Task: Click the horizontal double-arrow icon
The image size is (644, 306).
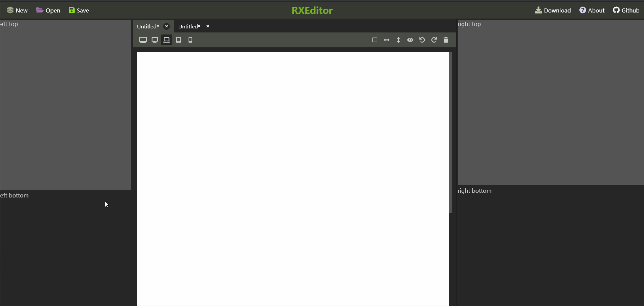Action: click(x=386, y=40)
